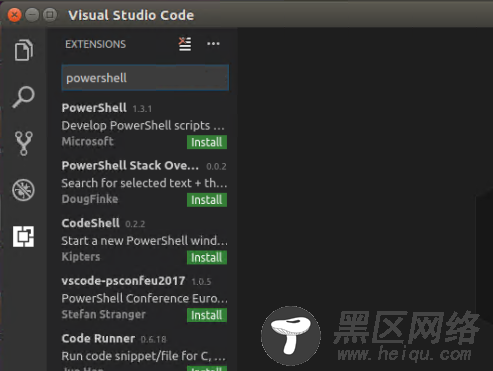This screenshot has width=493, height=371.
Task: Click the EXTENSIONS panel heading
Action: [95, 44]
